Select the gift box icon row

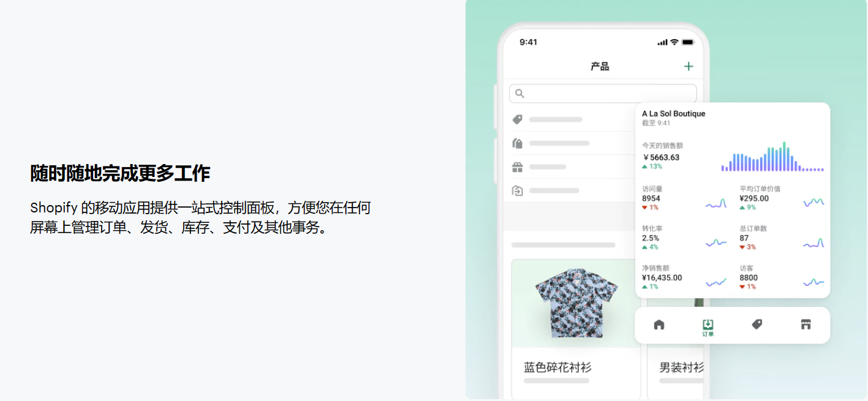570,167
